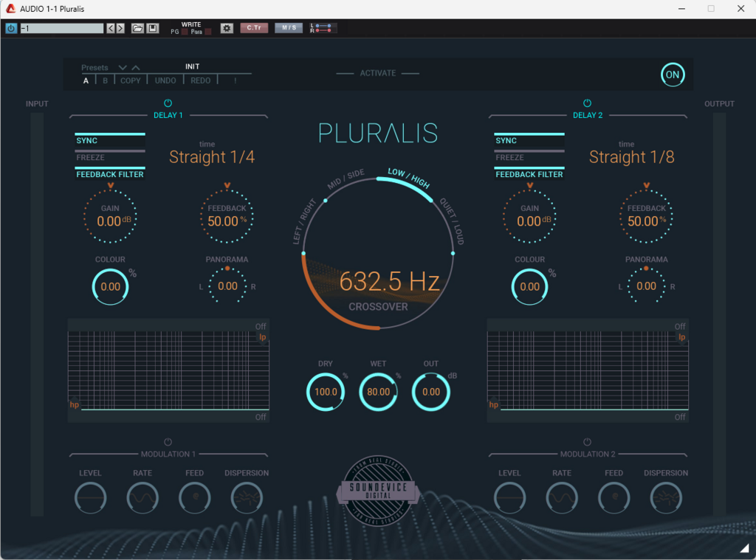Open Delay 1 time selector Straight 1/4
Viewport: 756px width, 560px height.
pyautogui.click(x=212, y=157)
